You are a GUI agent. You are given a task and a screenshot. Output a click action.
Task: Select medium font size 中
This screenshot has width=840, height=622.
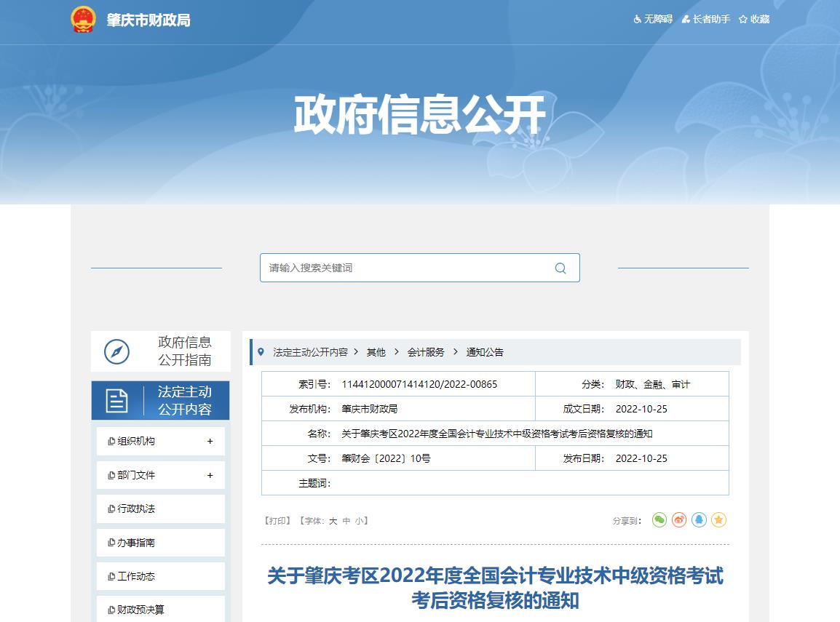click(346, 520)
